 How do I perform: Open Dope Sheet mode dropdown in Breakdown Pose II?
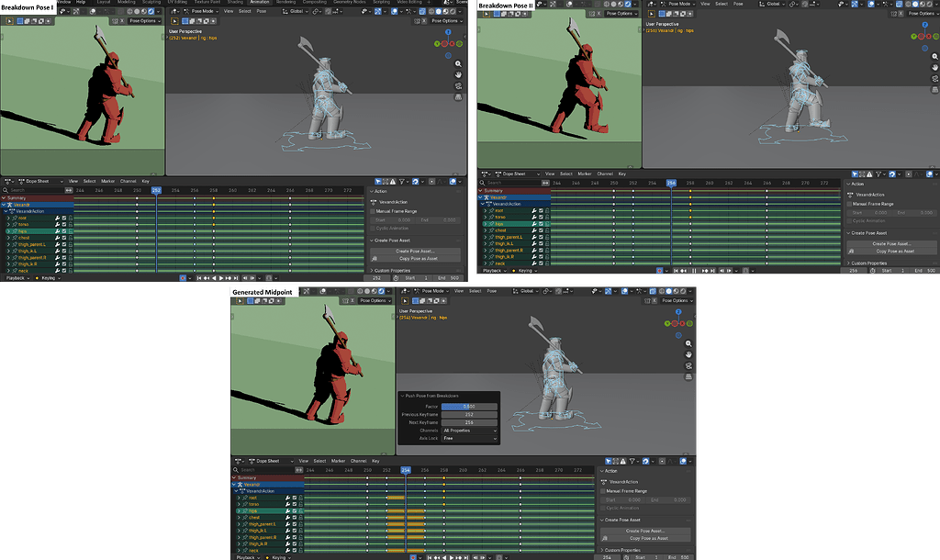(x=518, y=174)
